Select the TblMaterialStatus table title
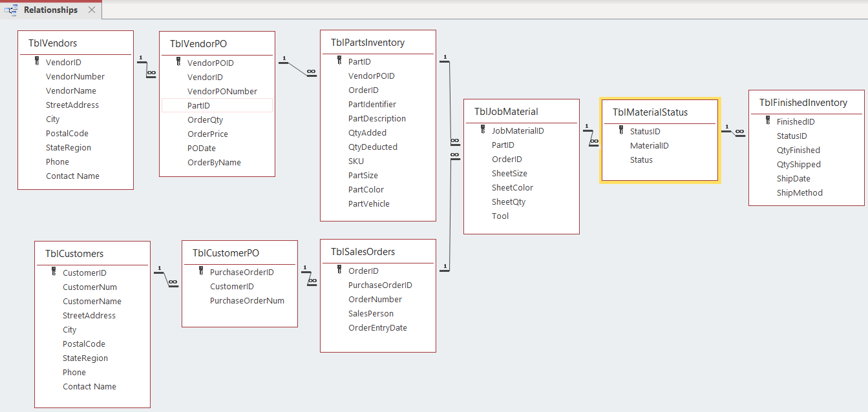Viewport: 868px width, 412px height. [650, 112]
